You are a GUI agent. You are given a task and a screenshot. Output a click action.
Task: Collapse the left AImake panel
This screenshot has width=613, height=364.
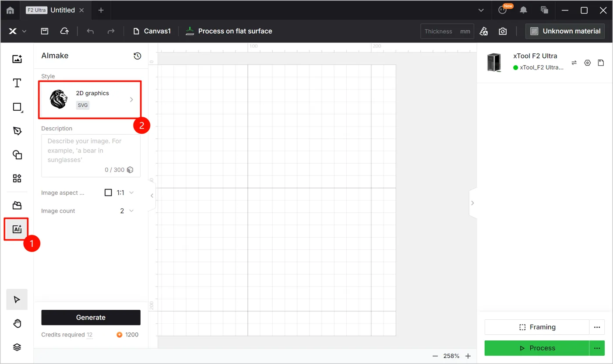(x=152, y=196)
